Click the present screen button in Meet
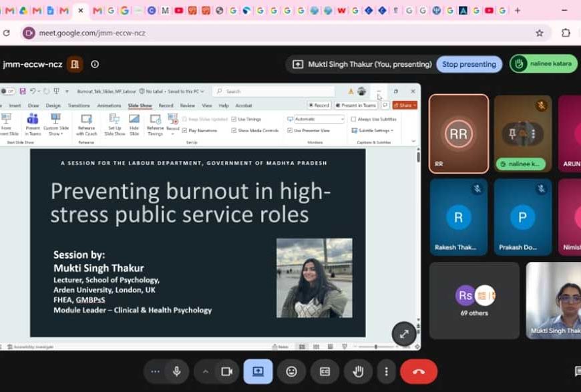This screenshot has height=392, width=581. [x=258, y=371]
